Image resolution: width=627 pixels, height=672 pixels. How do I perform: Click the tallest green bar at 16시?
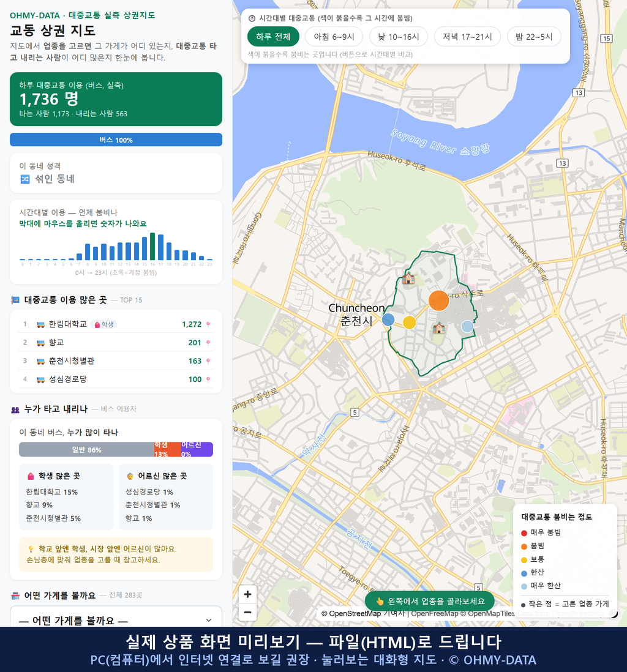click(152, 247)
